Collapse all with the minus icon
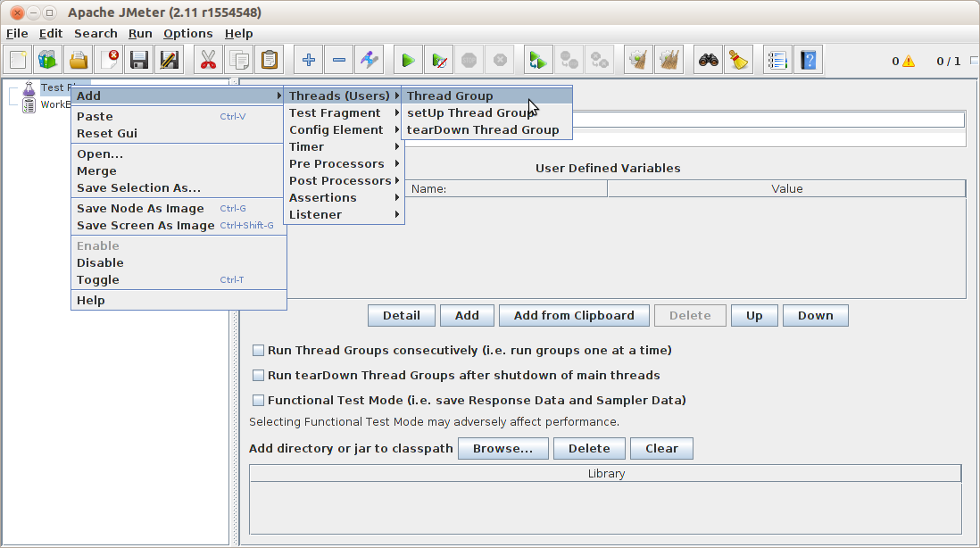Viewport: 980px width, 548px height. (x=339, y=60)
